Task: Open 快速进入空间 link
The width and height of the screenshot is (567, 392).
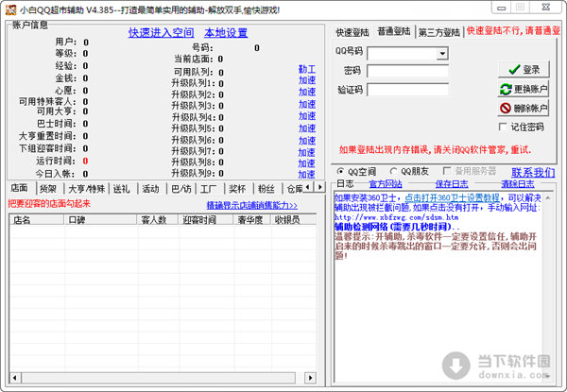Action: point(162,33)
